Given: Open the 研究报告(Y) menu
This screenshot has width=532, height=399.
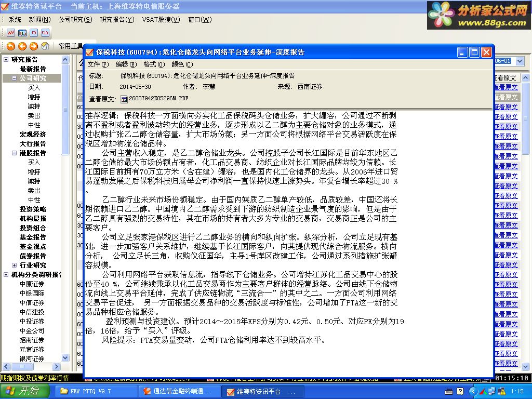Looking at the screenshot, I should click(x=117, y=20).
